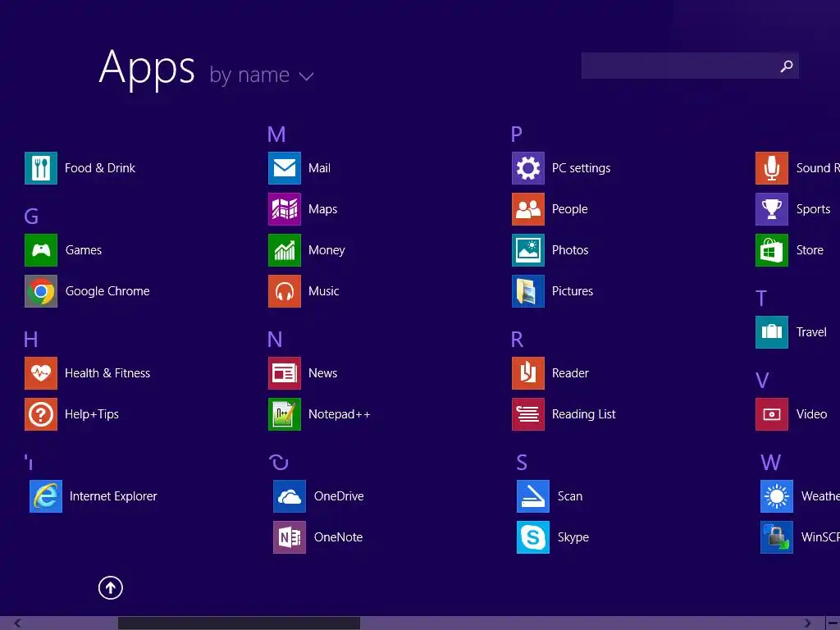840x630 pixels.
Task: Open the Reading List icon
Action: (x=528, y=414)
